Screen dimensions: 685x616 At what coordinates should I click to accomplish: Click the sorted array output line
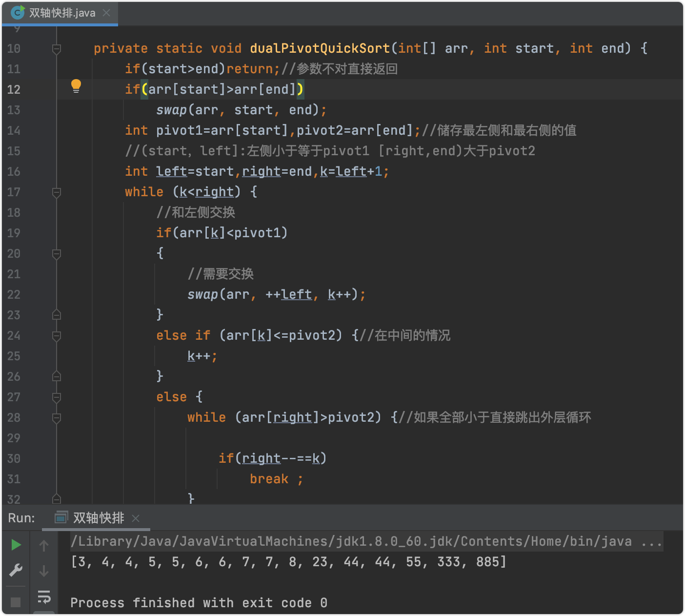click(x=289, y=562)
